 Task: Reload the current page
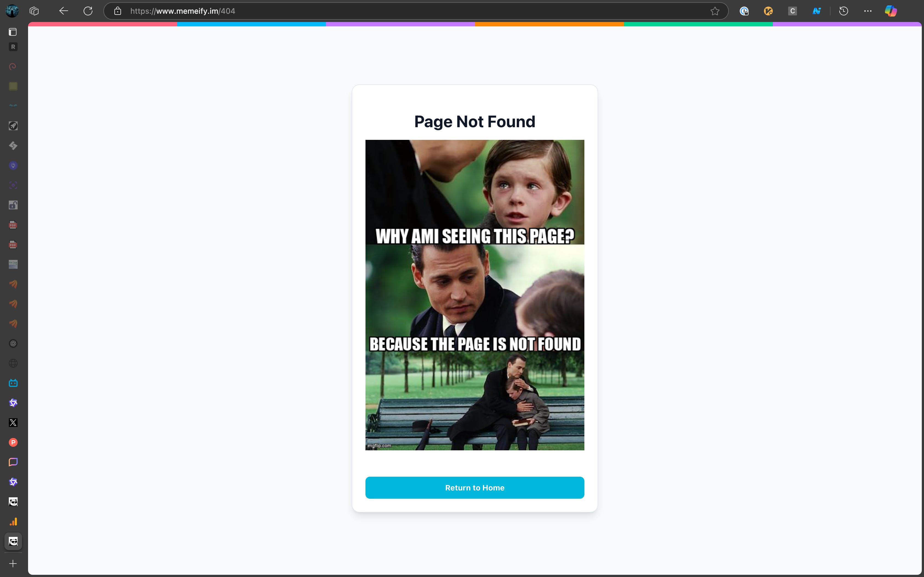88,11
